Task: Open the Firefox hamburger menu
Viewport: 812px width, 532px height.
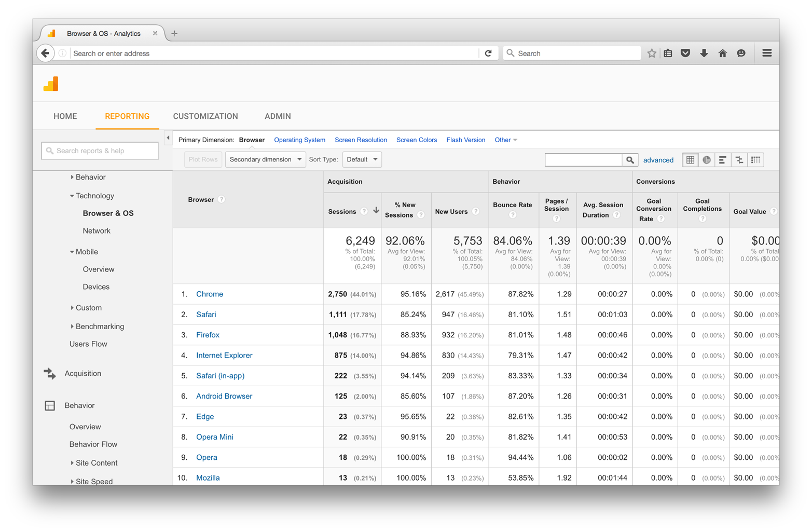Action: click(x=767, y=53)
